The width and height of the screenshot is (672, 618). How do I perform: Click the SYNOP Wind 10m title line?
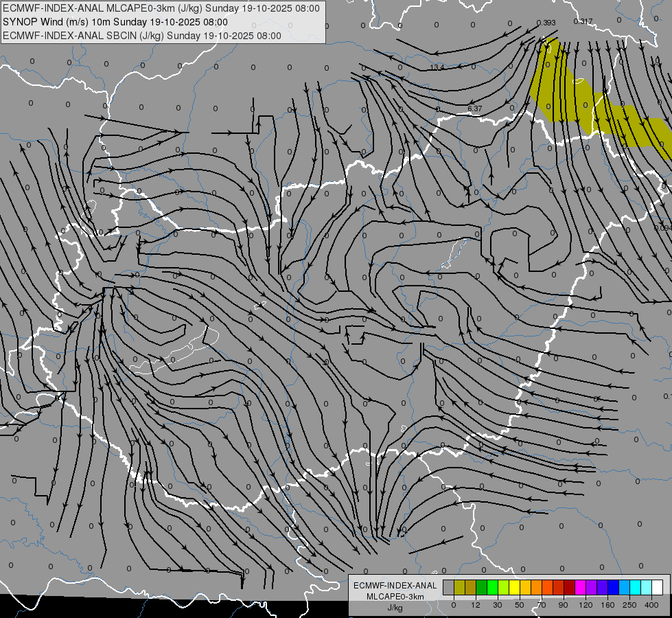pyautogui.click(x=115, y=22)
